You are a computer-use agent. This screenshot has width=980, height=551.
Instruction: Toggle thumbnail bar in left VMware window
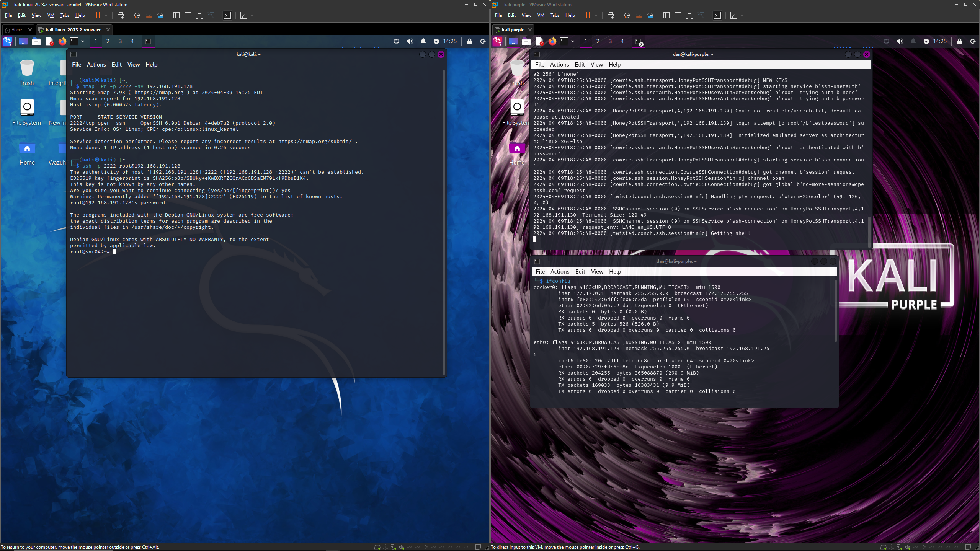188,15
